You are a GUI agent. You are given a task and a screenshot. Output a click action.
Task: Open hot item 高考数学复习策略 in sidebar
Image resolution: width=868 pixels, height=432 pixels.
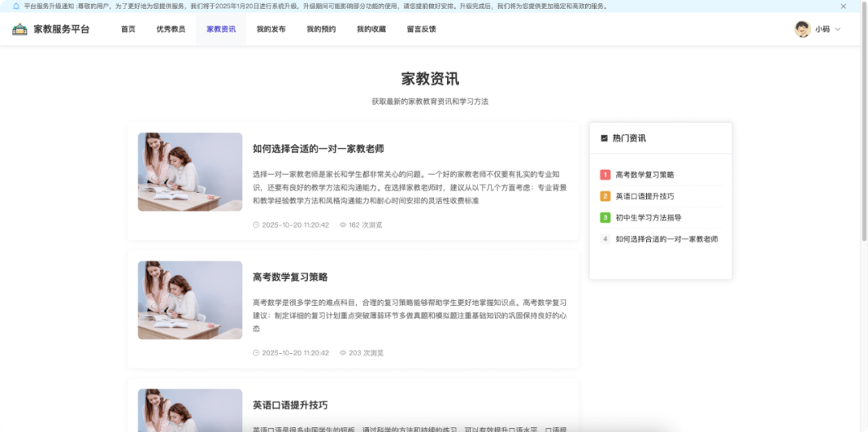point(645,175)
